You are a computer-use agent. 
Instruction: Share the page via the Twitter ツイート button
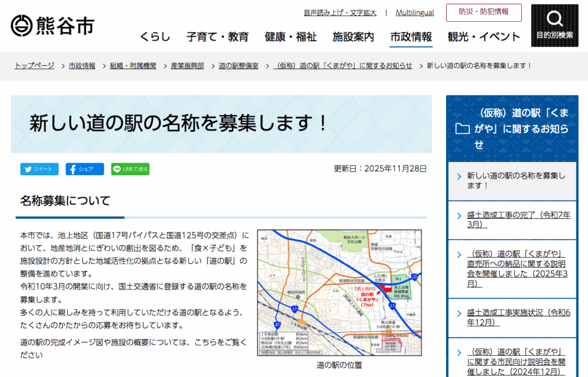39,169
